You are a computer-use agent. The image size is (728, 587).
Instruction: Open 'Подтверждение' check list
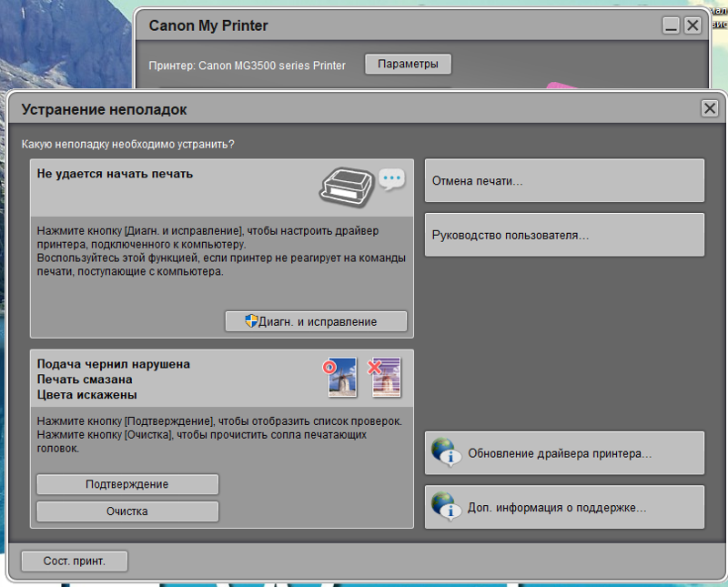pyautogui.click(x=127, y=484)
